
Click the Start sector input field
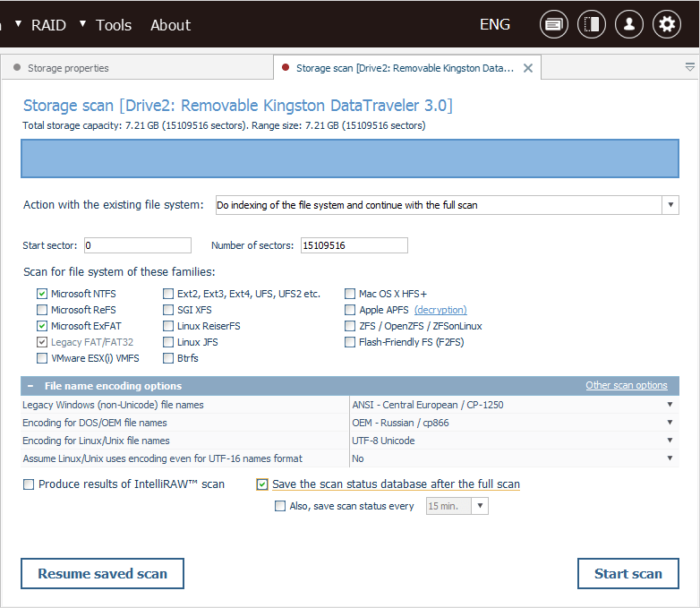coord(138,245)
